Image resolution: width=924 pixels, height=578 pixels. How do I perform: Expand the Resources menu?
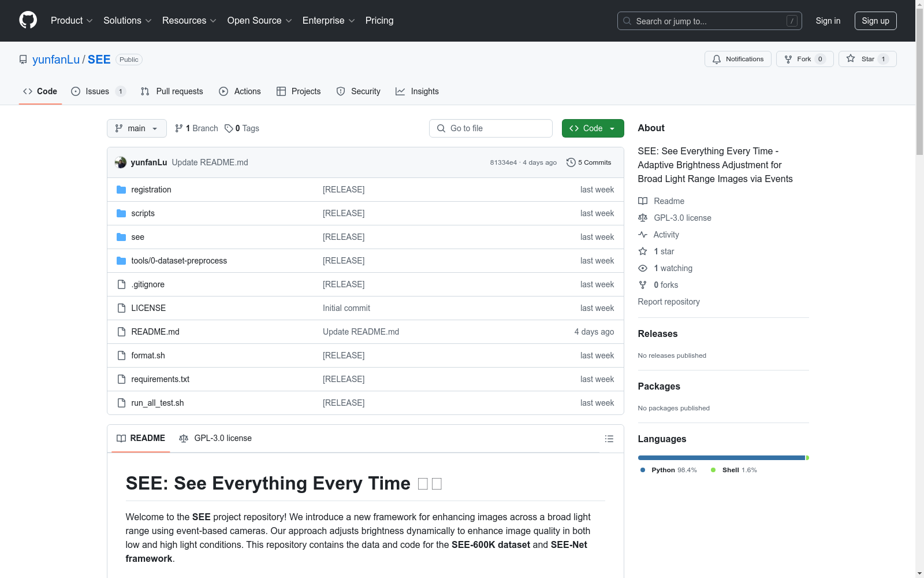coord(189,21)
